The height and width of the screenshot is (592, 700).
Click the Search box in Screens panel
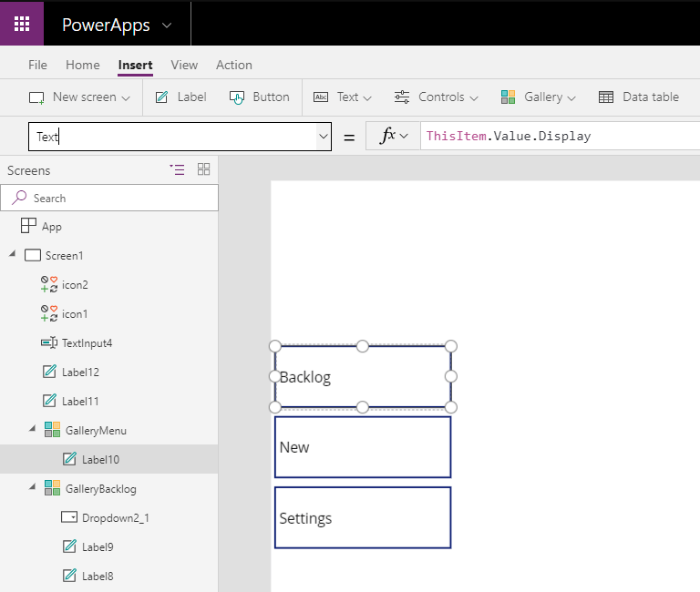[x=109, y=198]
